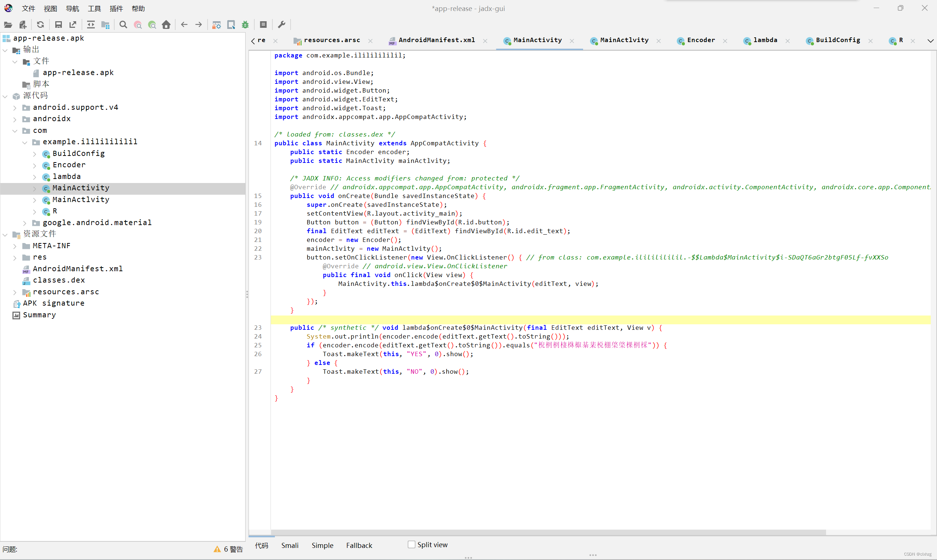Screen dimensions: 937x560
Task: Navigate back in code history
Action: pyautogui.click(x=184, y=25)
